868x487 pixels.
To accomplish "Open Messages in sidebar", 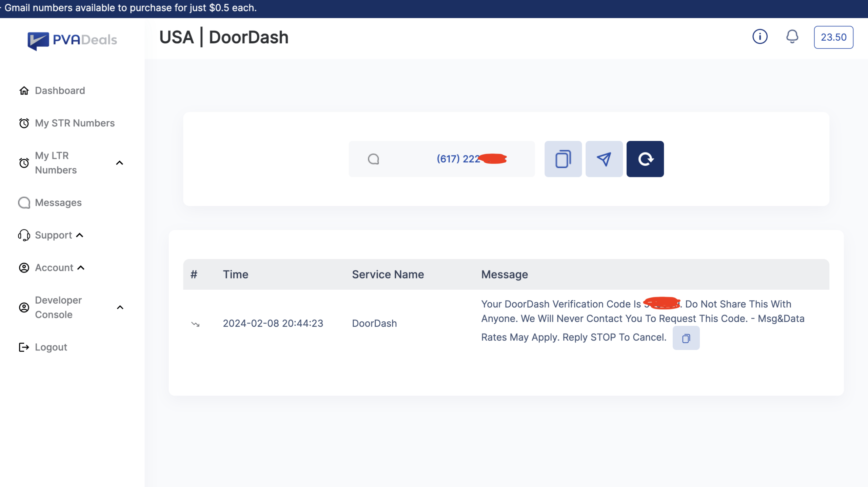I will coord(58,203).
